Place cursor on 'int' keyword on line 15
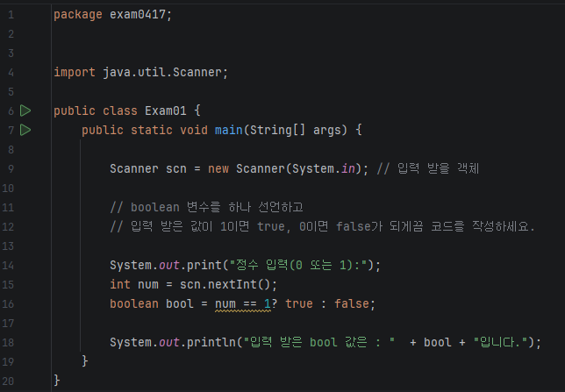Viewport: 565px width, 392px height. click(120, 284)
